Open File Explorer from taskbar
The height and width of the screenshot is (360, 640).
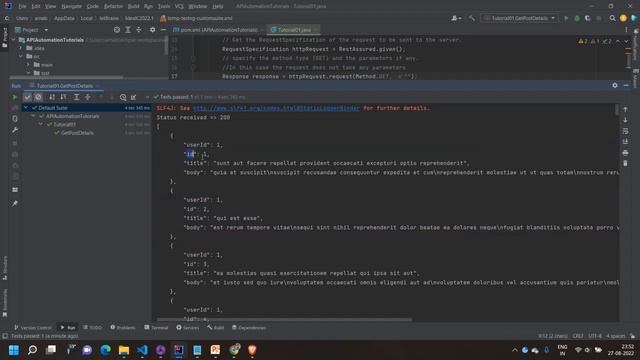[124, 350]
